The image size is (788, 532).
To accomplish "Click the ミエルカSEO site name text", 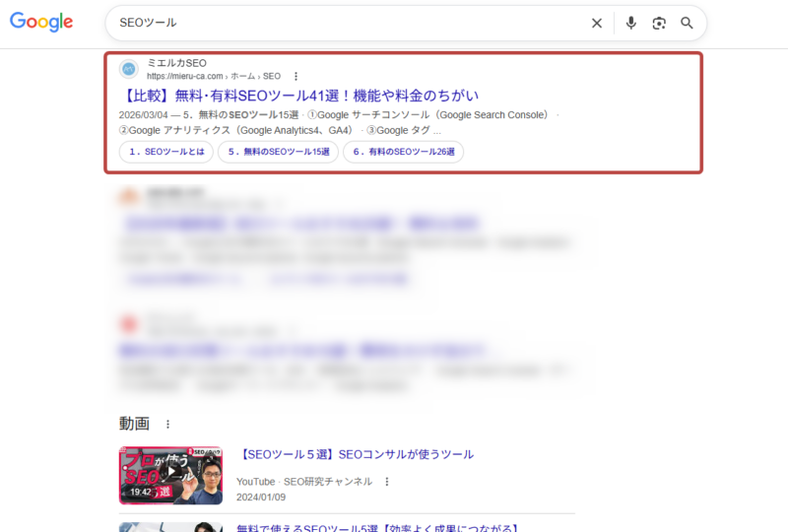I will pyautogui.click(x=176, y=63).
